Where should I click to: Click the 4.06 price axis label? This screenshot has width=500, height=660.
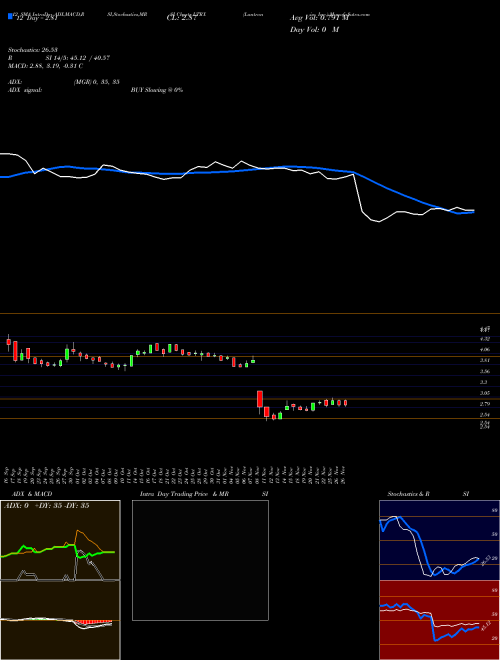pyautogui.click(x=484, y=349)
